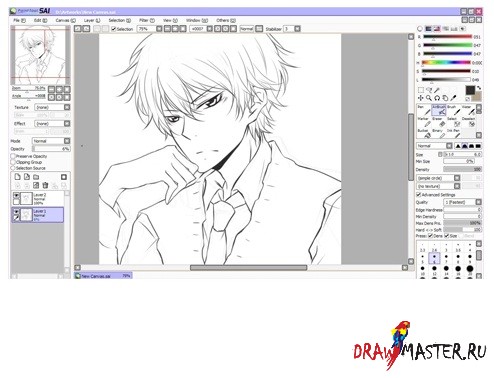
Task: Select the Ink Pen tool
Action: (453, 134)
